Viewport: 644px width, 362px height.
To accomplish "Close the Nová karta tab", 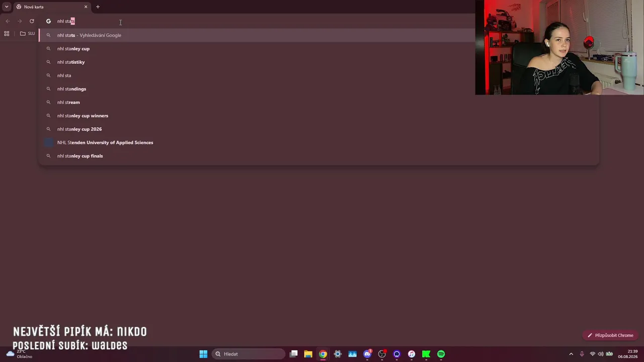I will pyautogui.click(x=86, y=7).
